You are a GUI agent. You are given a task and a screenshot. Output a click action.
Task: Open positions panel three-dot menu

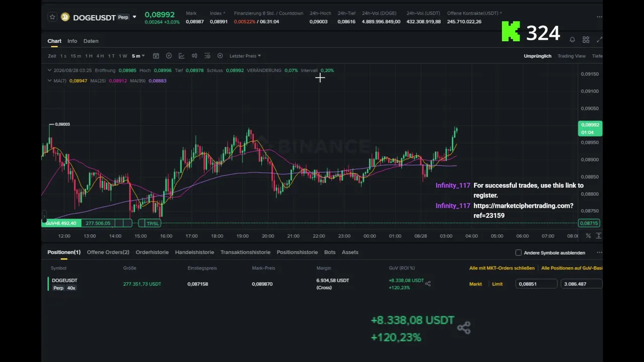click(x=599, y=252)
